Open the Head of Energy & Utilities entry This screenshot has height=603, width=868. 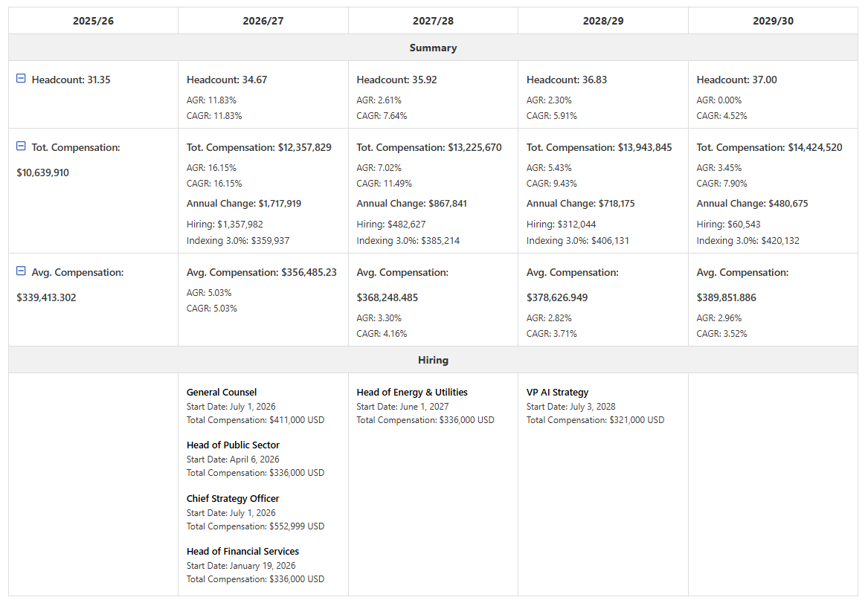click(x=412, y=392)
